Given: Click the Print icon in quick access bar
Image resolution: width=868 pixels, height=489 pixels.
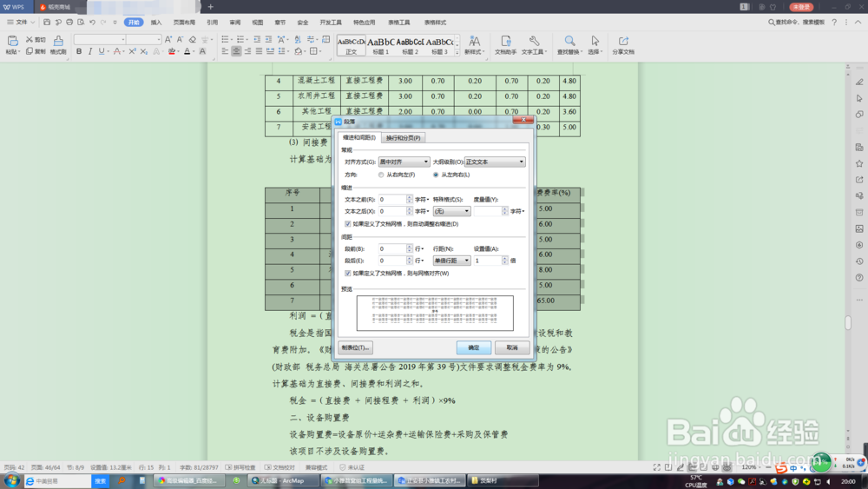Looking at the screenshot, I should (x=69, y=23).
